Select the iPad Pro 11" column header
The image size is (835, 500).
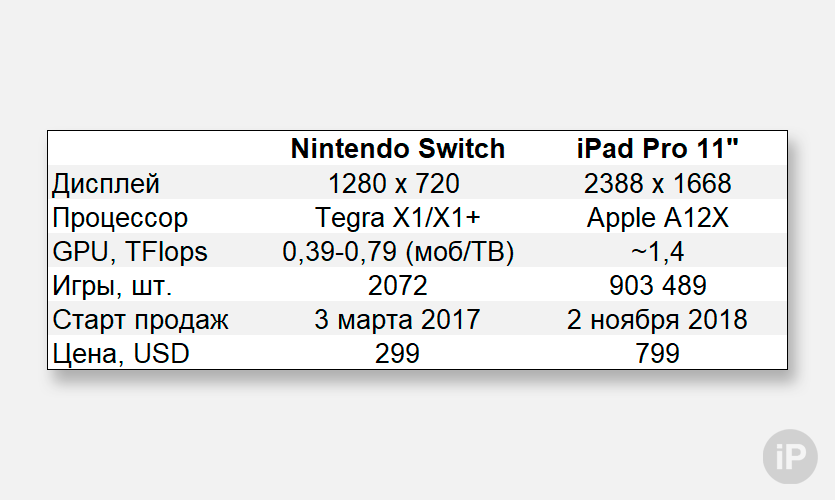pyautogui.click(x=657, y=150)
